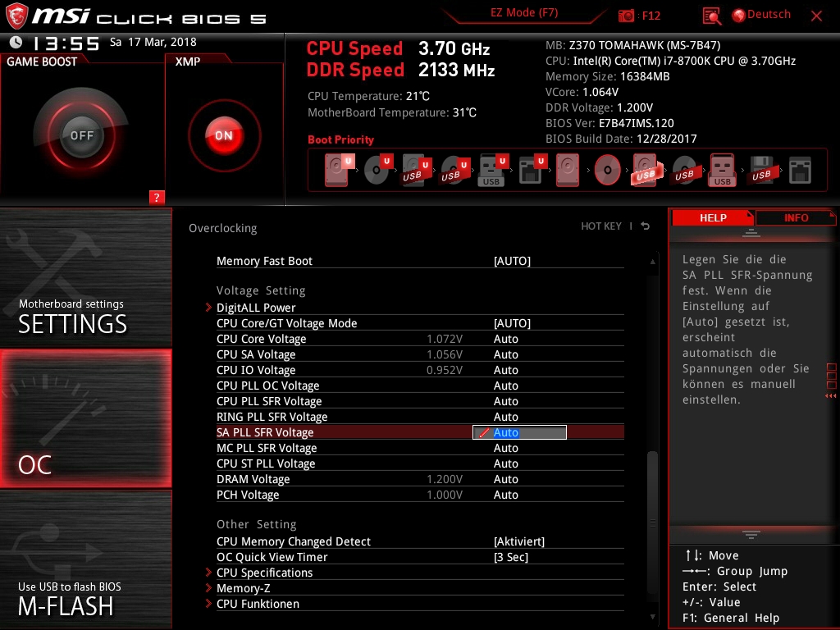This screenshot has height=630, width=840.
Task: Close the BIOS setup with the X
Action: coord(816,16)
